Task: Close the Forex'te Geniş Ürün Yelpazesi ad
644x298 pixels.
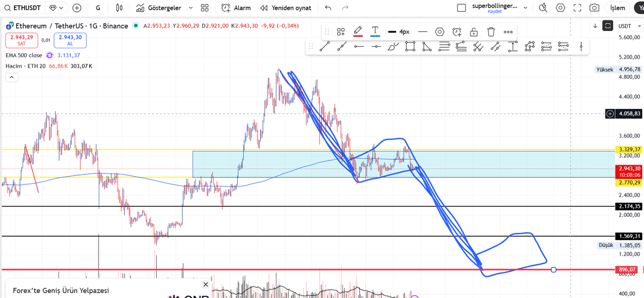Action: pos(206,285)
